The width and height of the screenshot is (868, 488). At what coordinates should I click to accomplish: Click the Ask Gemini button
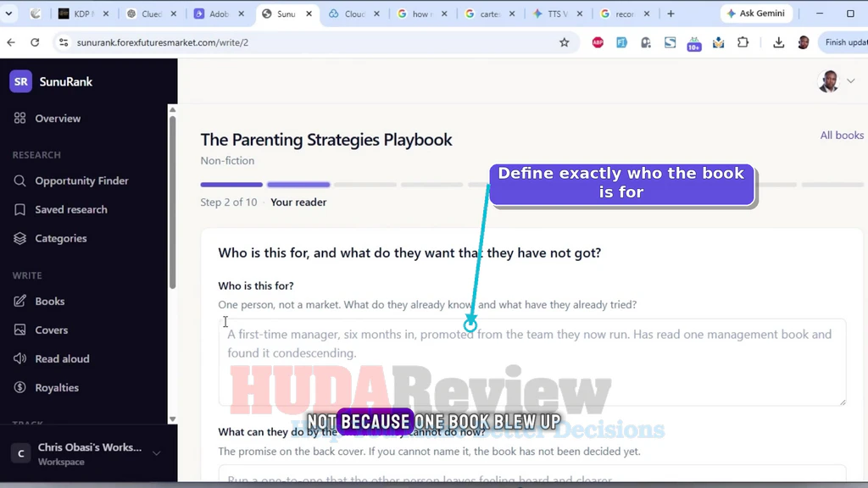click(x=756, y=14)
